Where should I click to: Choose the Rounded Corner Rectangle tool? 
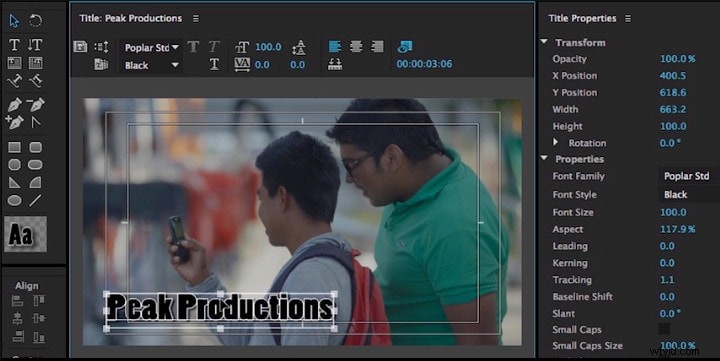coord(35,147)
